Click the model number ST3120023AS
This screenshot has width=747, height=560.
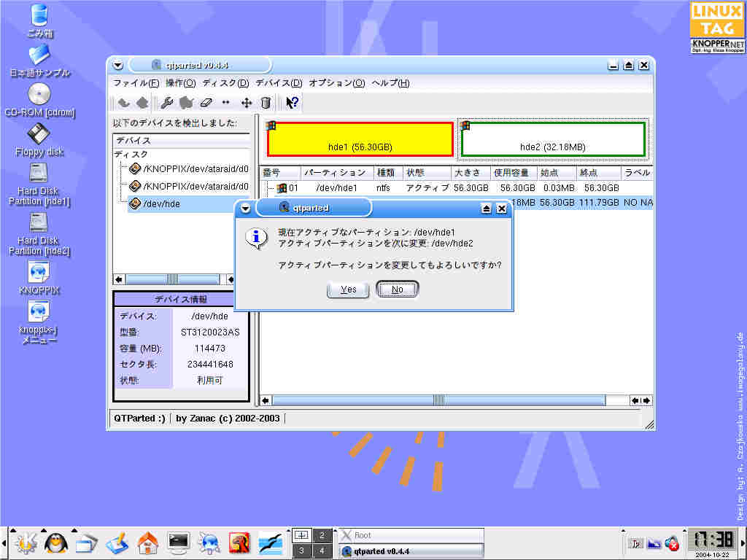tap(210, 332)
